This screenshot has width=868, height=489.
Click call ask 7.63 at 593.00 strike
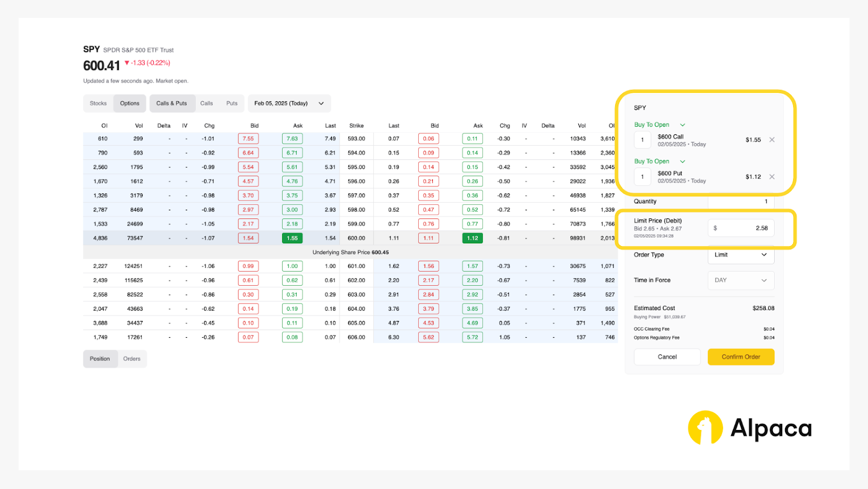[x=292, y=139]
